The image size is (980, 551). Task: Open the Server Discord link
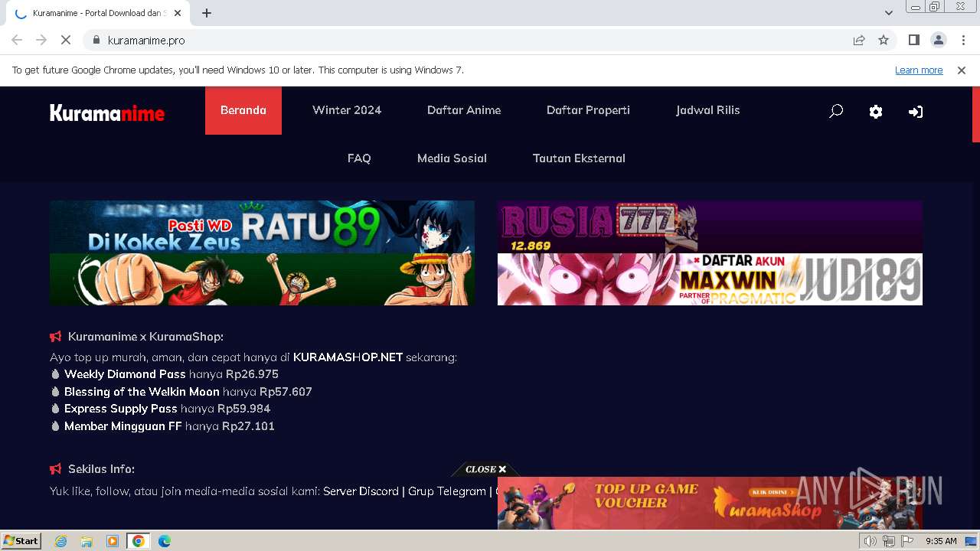point(361,491)
